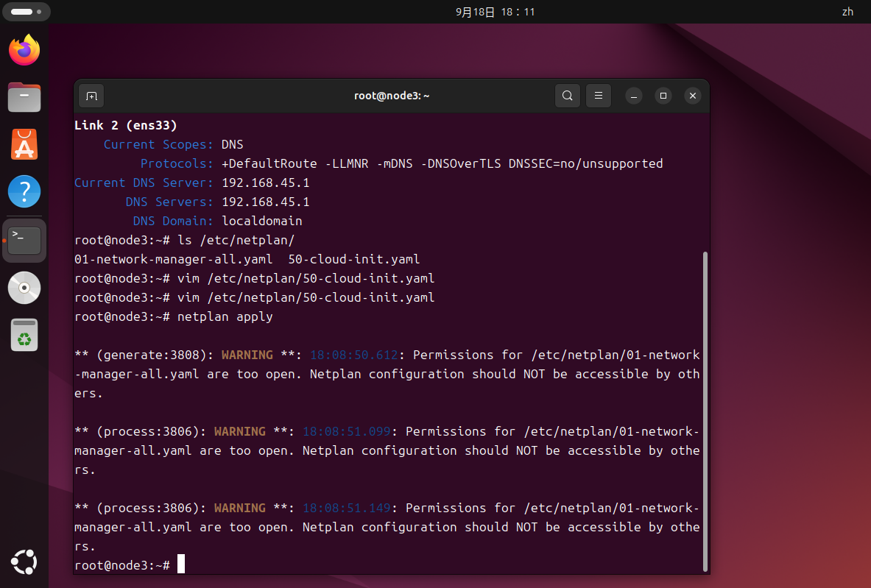871x588 pixels.
Task: Open the terminal hamburger menu
Action: [599, 96]
